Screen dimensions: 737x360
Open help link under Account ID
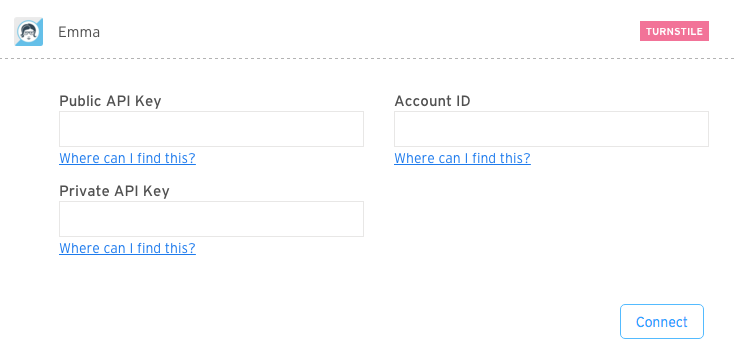click(x=462, y=158)
